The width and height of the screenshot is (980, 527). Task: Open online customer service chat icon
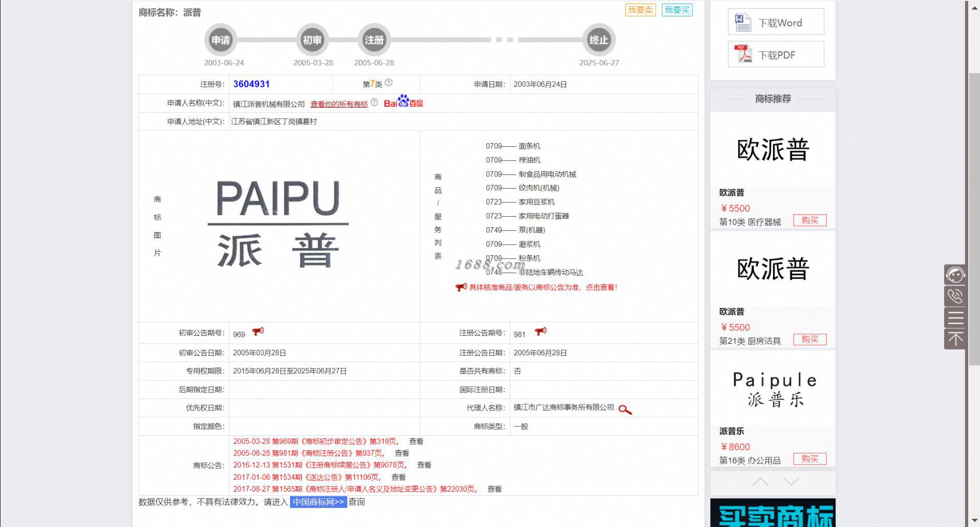click(x=955, y=275)
